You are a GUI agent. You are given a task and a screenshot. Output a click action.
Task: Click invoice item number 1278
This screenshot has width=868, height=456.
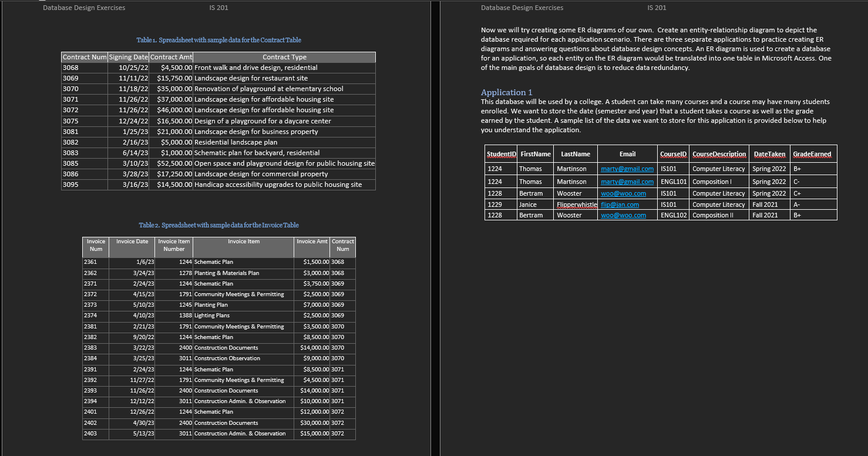(186, 273)
